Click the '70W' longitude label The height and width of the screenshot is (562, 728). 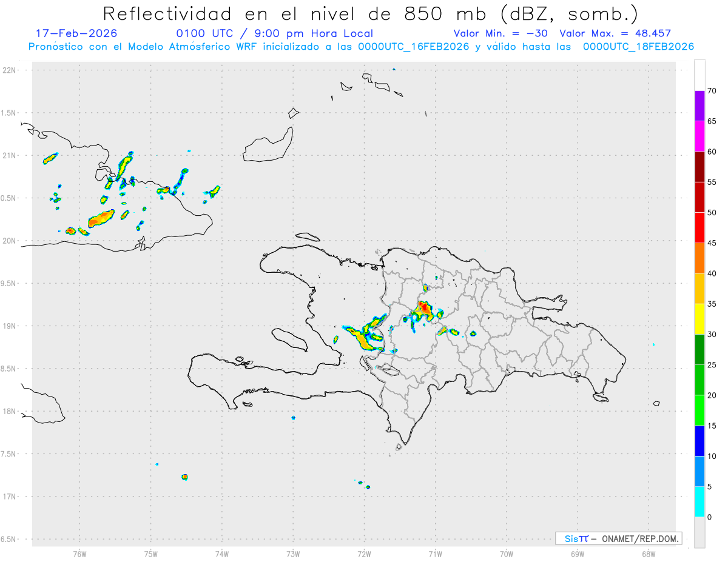click(507, 554)
